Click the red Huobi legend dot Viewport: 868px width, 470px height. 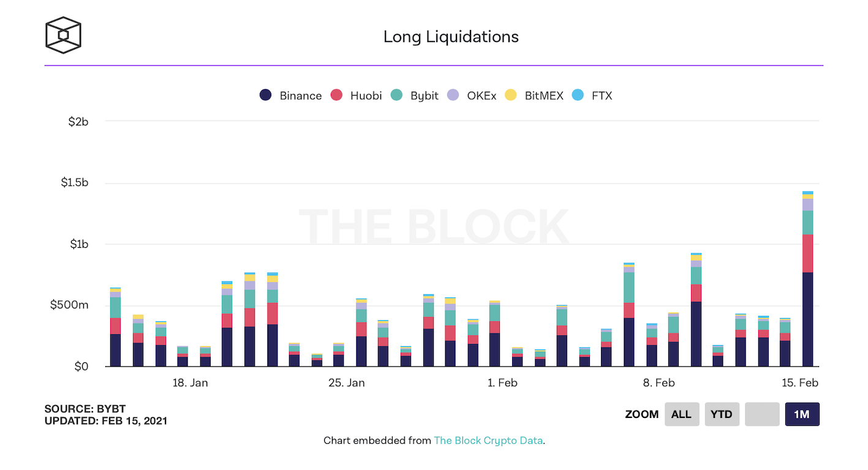[336, 95]
